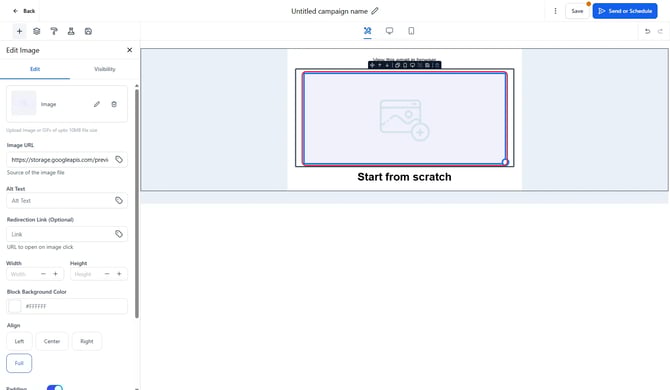Click the View this email in browser link
670x390 pixels.
pos(404,60)
